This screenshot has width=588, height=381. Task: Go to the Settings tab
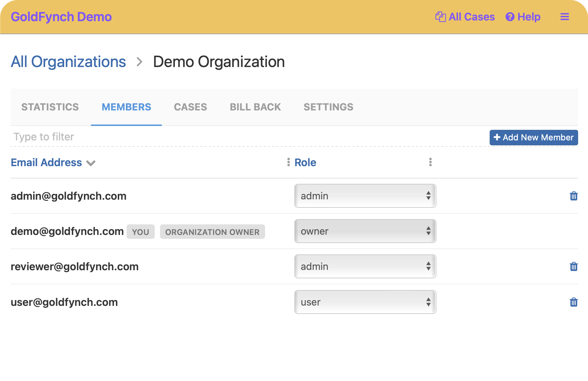328,107
